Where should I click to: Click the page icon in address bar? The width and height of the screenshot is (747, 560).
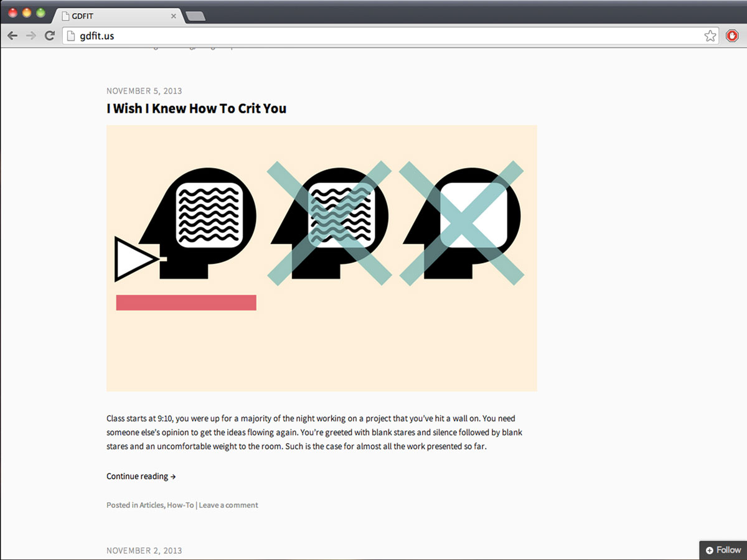[71, 36]
